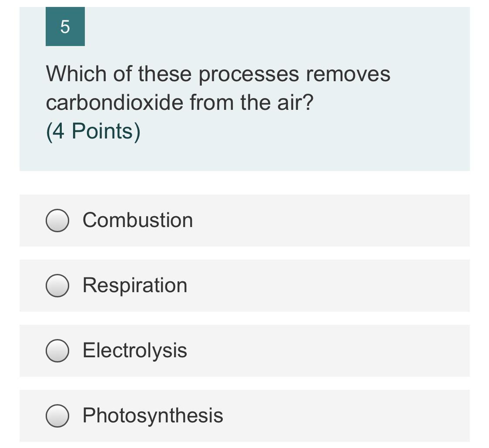Choose the Respiration radio circle

(x=58, y=285)
